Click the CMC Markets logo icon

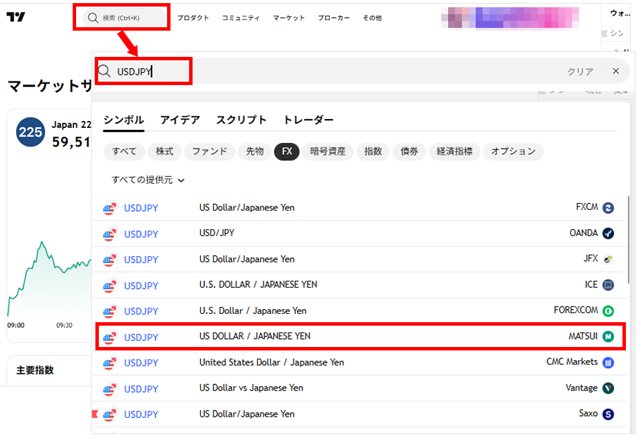608,362
